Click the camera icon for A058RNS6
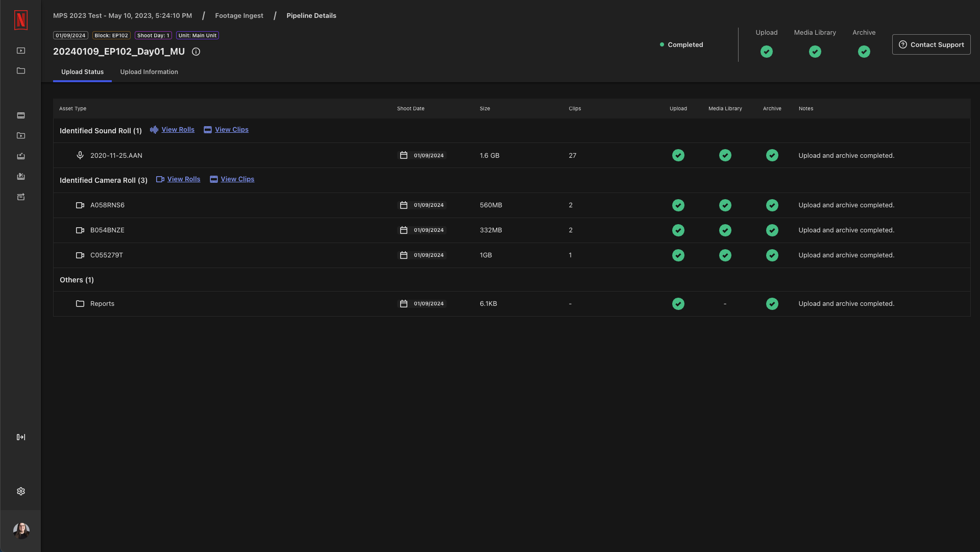Image resolution: width=980 pixels, height=552 pixels. (80, 205)
